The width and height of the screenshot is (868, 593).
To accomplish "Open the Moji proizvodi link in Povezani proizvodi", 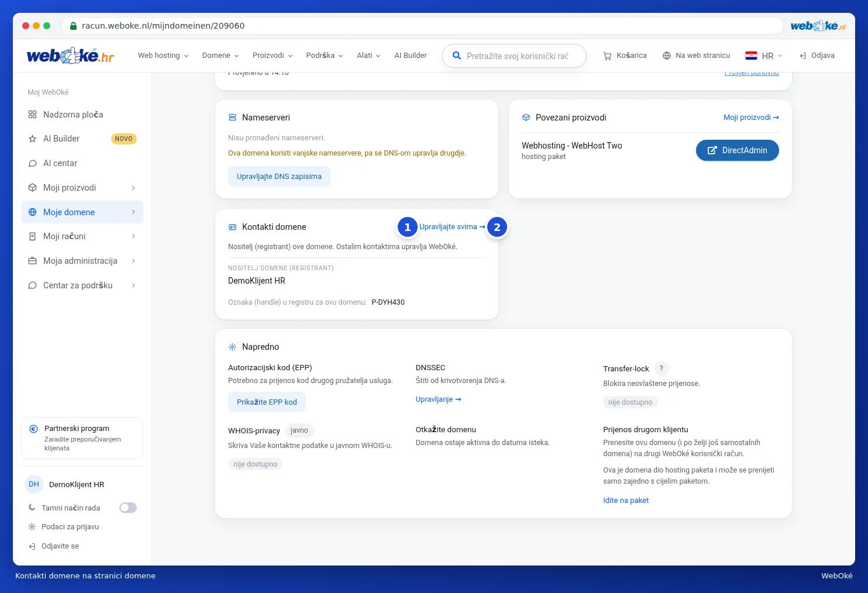I will (751, 118).
